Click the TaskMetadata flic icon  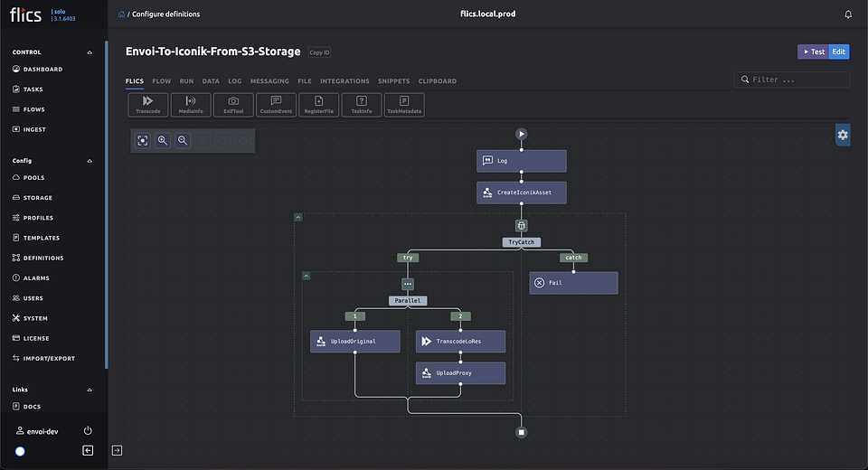point(404,104)
